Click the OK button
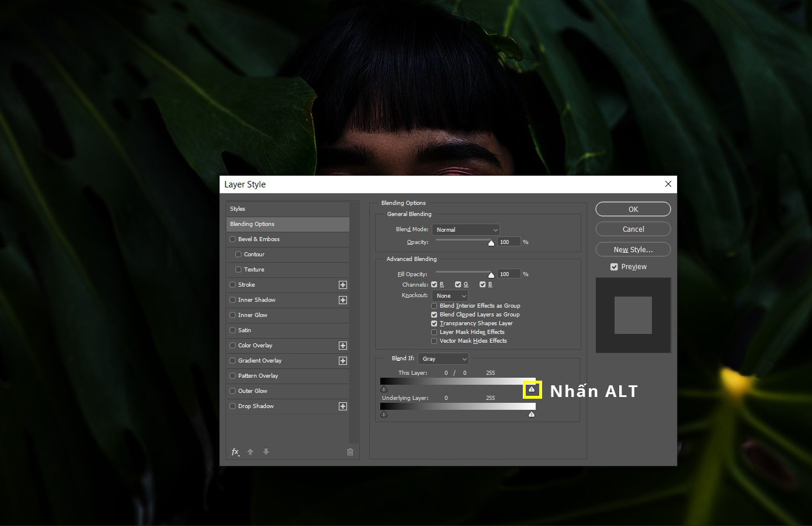 pyautogui.click(x=633, y=209)
